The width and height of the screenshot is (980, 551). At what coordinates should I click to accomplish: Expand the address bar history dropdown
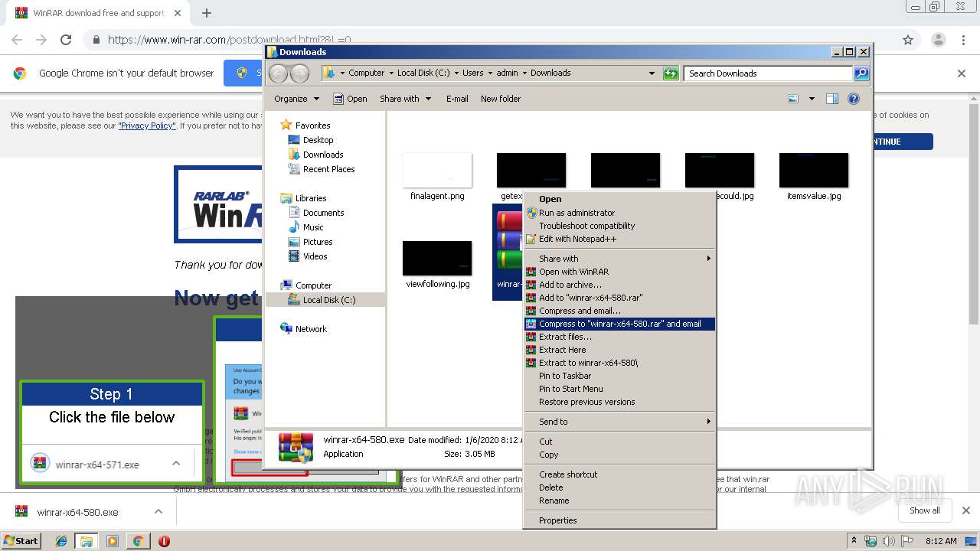652,73
